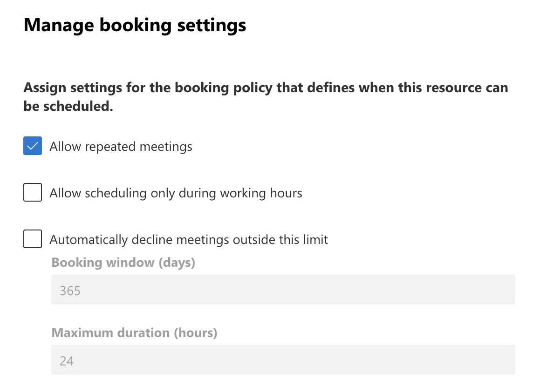Click empty right area of booking window field

(408, 290)
